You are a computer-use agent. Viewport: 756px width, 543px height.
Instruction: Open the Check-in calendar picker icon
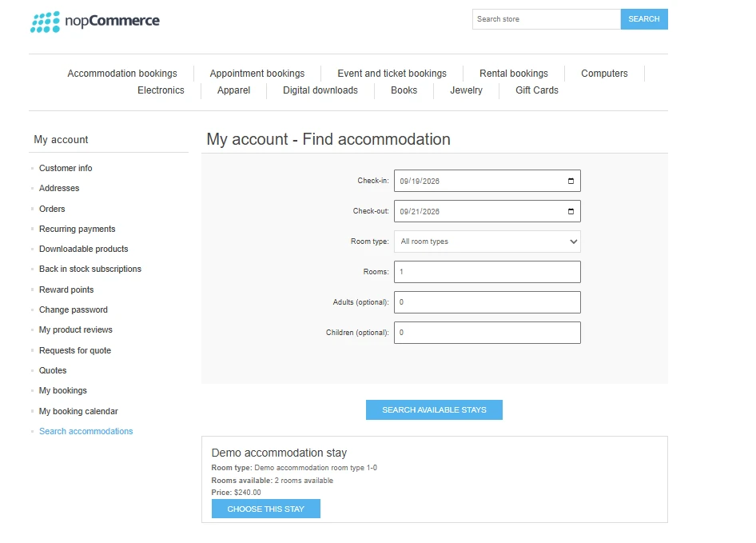(x=571, y=181)
